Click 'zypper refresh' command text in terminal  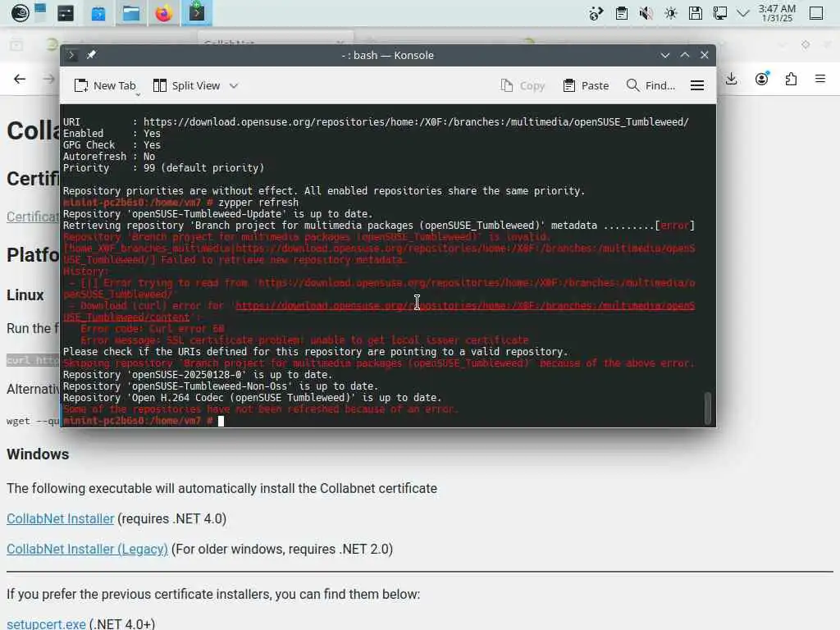pos(258,203)
